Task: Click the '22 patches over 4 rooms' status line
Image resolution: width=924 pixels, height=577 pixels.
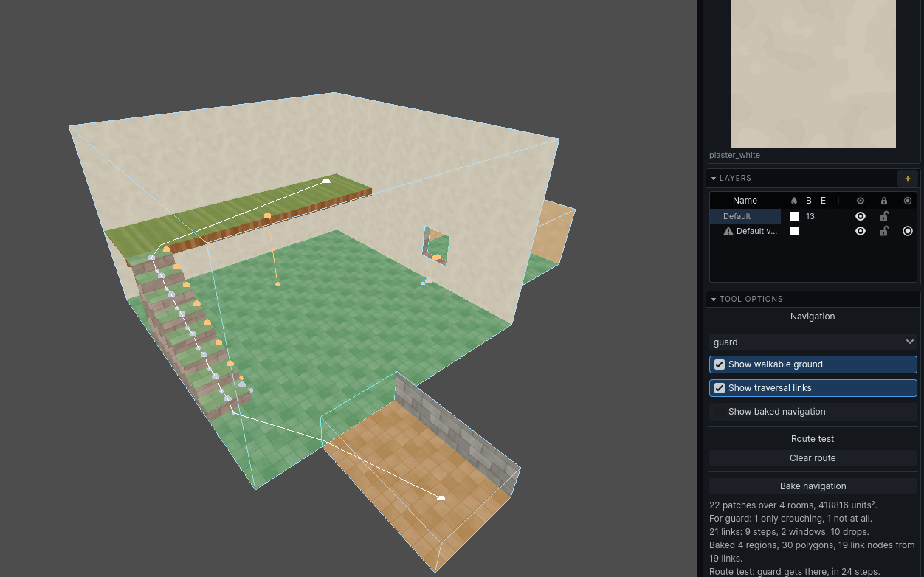Action: click(793, 505)
